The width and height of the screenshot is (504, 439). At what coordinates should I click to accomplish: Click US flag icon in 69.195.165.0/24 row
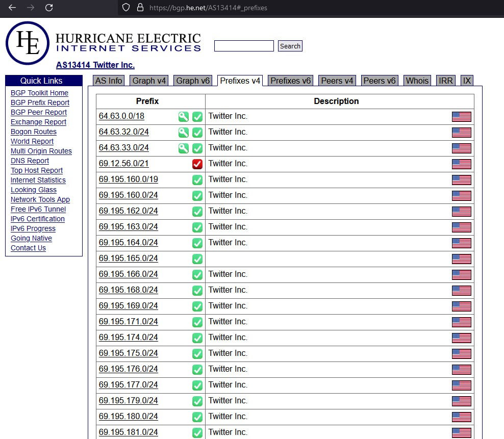(462, 259)
